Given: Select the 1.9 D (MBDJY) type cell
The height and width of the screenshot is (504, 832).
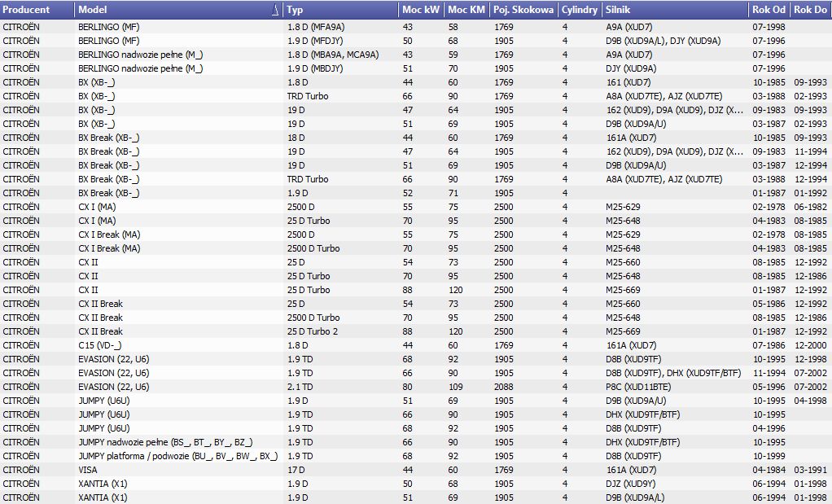Looking at the screenshot, I should click(315, 68).
